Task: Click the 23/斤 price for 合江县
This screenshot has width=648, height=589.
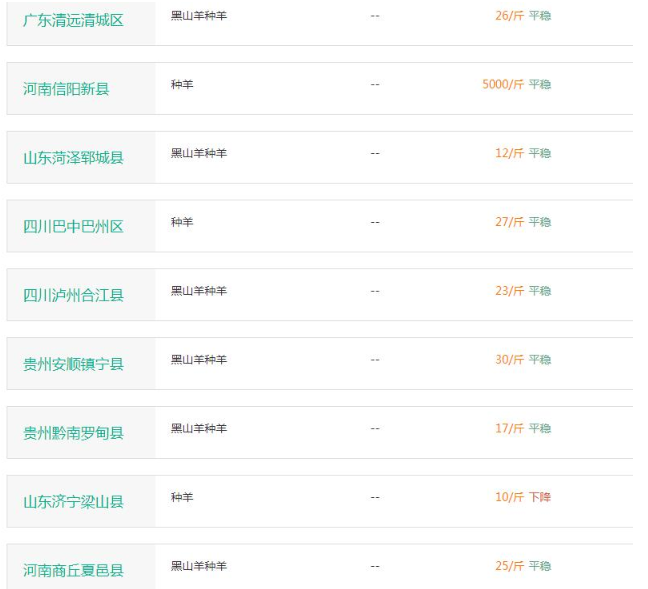Action: click(x=509, y=291)
